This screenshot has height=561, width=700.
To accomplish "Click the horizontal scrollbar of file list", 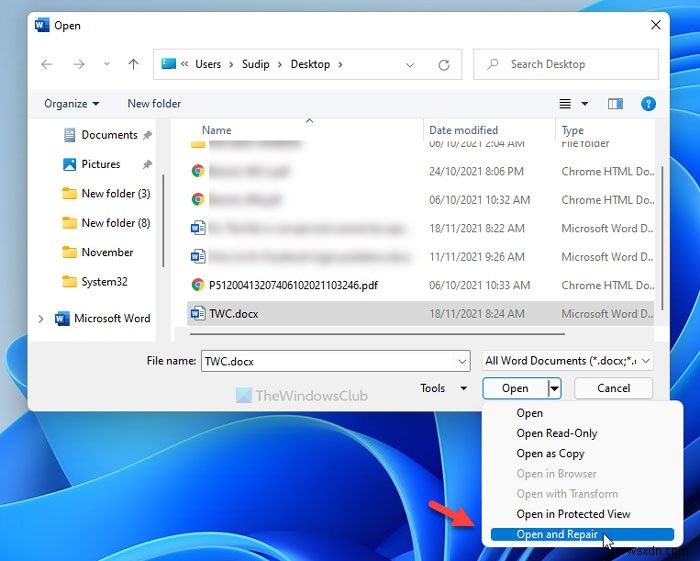I will pyautogui.click(x=377, y=334).
